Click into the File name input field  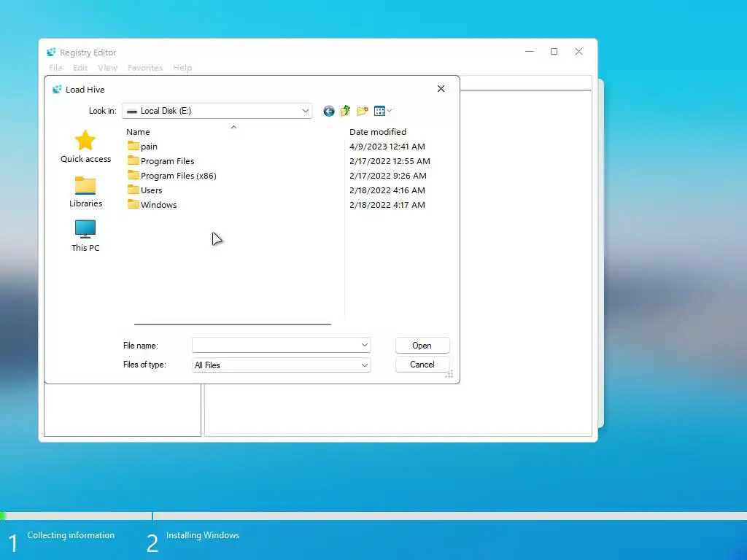tap(276, 345)
